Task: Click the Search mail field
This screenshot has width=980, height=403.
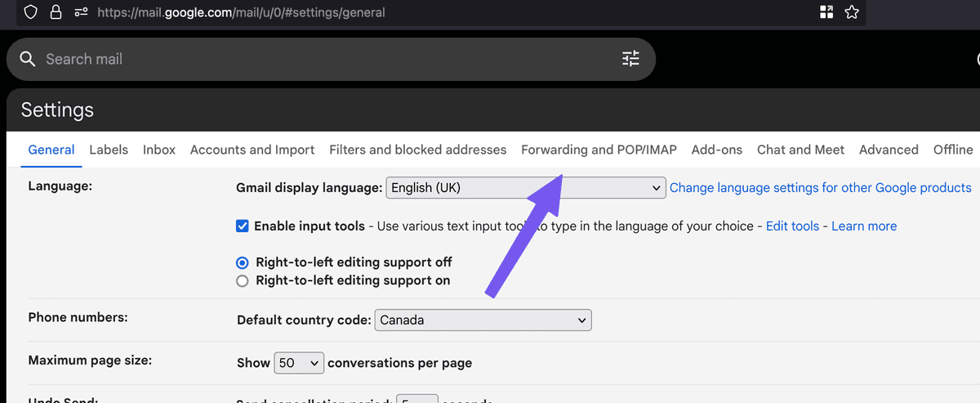Action: tap(330, 59)
